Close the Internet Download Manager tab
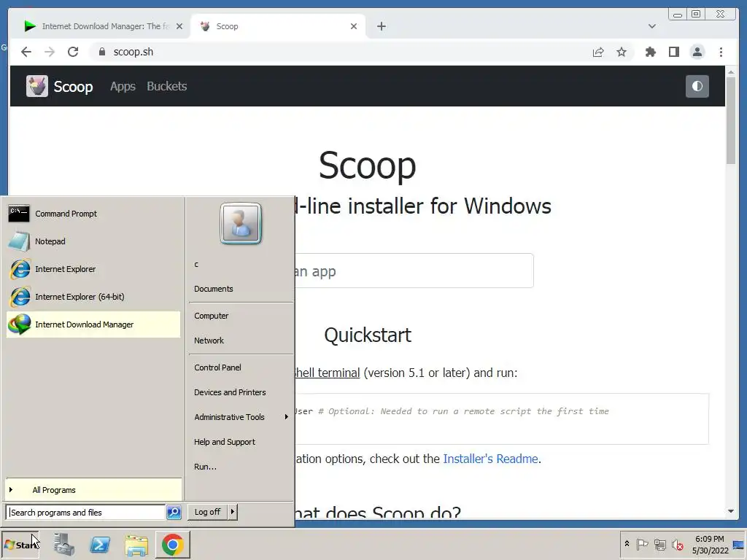Viewport: 747px width, 560px height. point(179,26)
